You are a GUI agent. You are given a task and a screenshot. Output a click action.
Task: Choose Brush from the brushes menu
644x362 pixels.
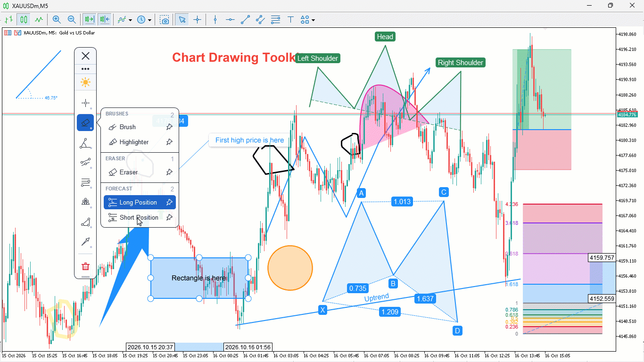(140, 127)
